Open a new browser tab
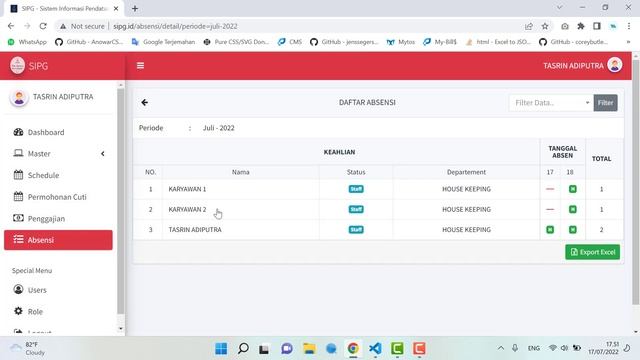This screenshot has width=640, height=360. (x=135, y=8)
